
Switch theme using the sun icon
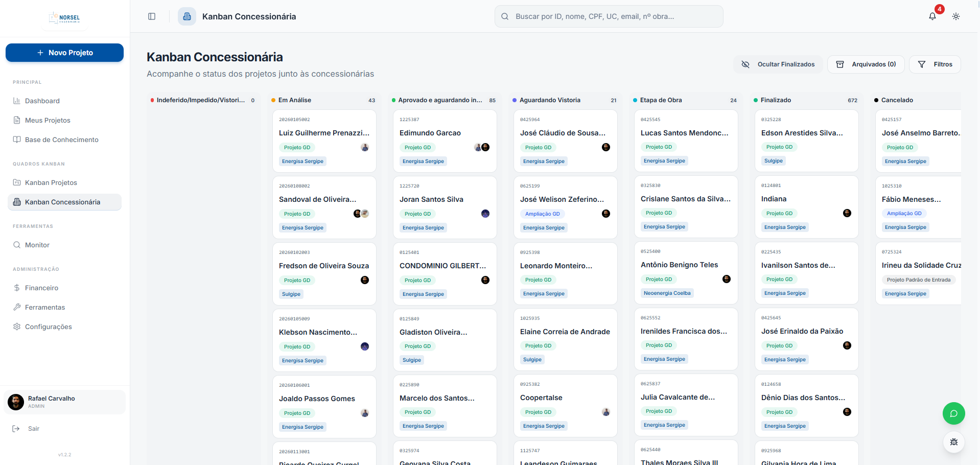[x=955, y=16]
